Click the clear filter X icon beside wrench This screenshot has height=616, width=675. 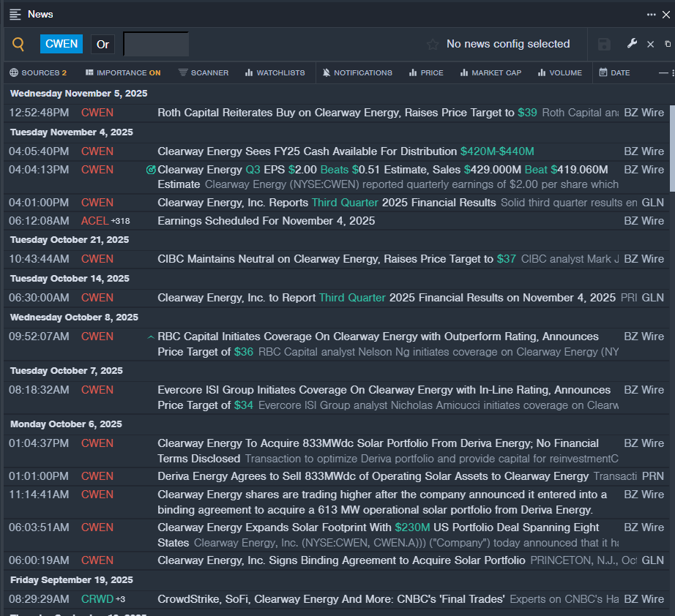tap(650, 45)
